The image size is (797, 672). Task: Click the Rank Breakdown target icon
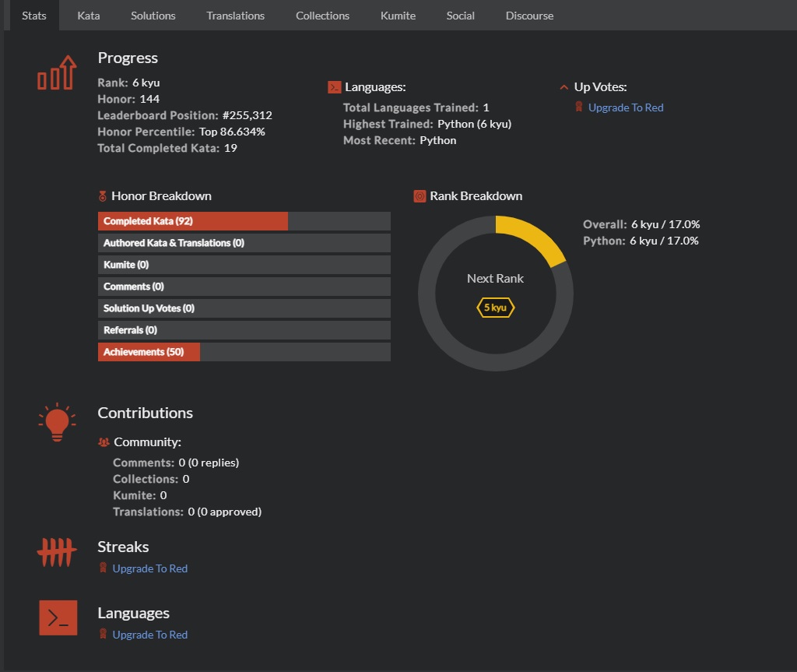click(420, 196)
